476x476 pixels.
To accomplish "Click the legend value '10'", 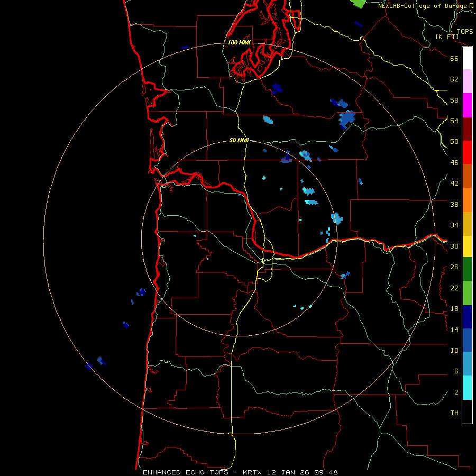I will click(x=454, y=350).
